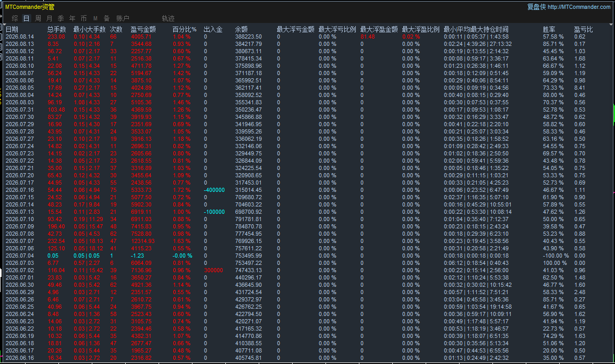Switch to the 账户 account tab
This screenshot has height=364, width=615.
[x=123, y=18]
